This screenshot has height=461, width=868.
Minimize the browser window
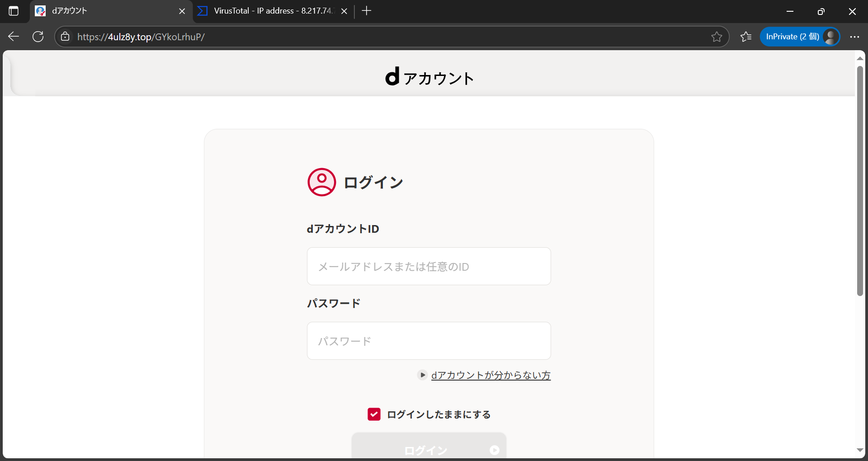tap(790, 11)
